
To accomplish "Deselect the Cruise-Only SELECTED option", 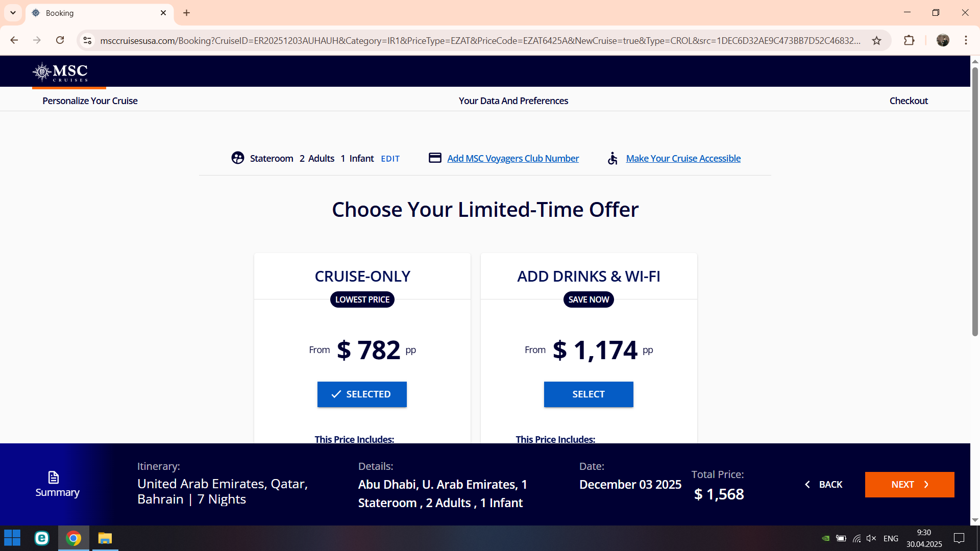I will pyautogui.click(x=362, y=394).
